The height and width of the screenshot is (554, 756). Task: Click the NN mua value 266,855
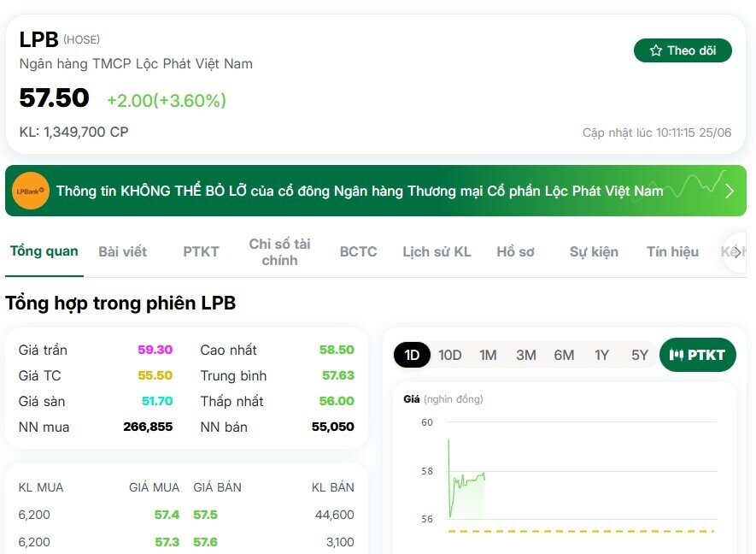[148, 427]
